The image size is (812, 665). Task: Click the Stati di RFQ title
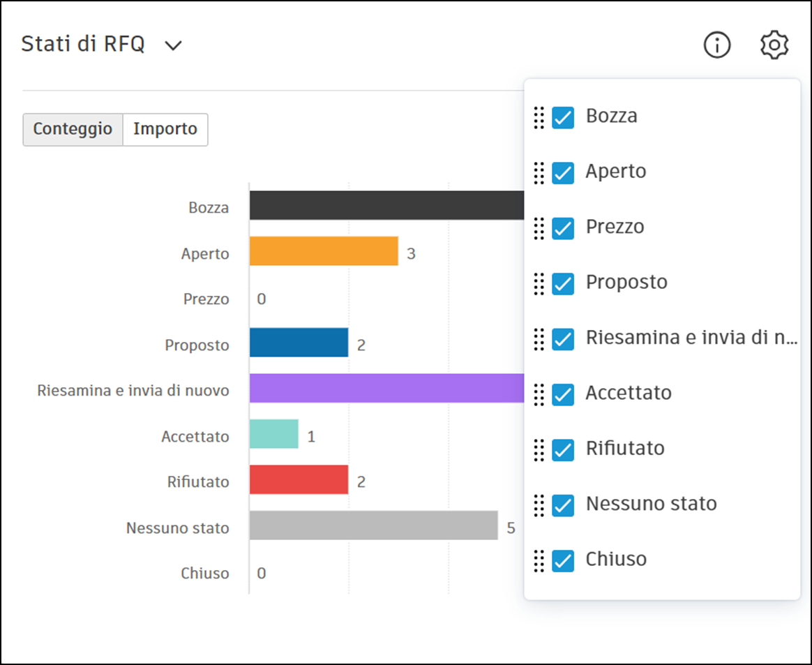tap(83, 45)
